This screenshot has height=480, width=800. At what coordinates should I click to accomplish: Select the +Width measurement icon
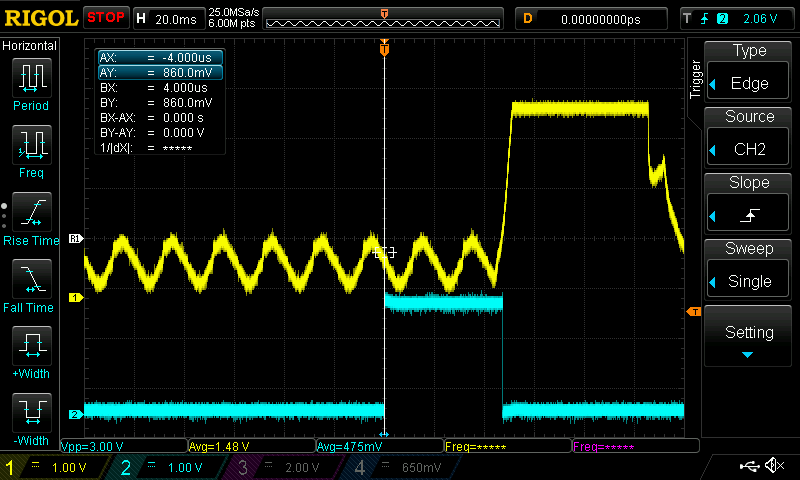pyautogui.click(x=32, y=345)
